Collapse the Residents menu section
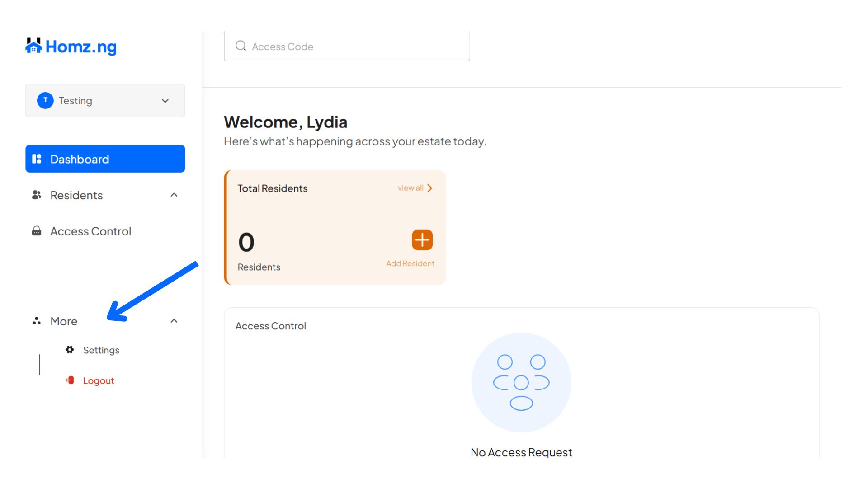This screenshot has height=488, width=868. (174, 195)
